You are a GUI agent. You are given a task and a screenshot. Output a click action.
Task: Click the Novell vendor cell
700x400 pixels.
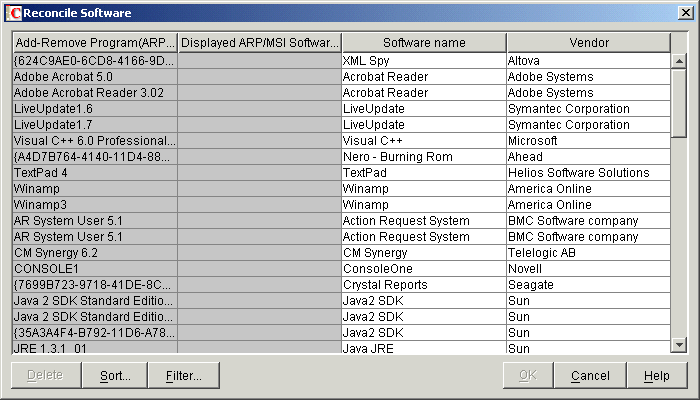coord(588,269)
